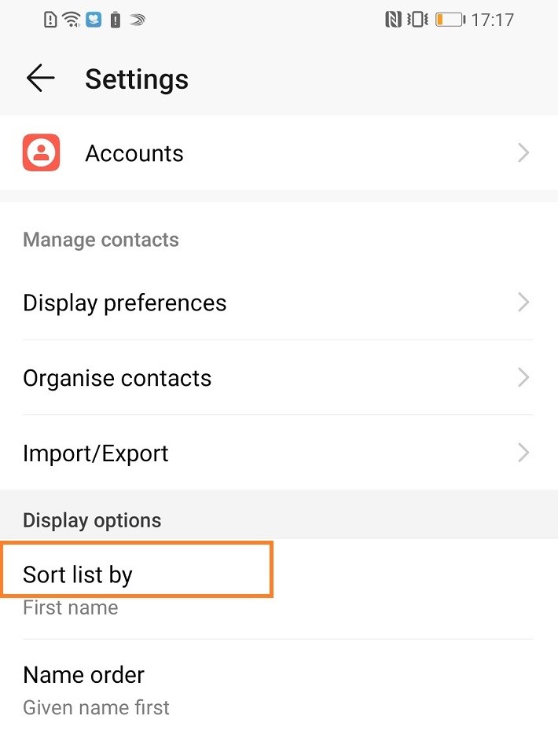The height and width of the screenshot is (756, 558).
Task: Tap the Name order setting
Action: [83, 675]
